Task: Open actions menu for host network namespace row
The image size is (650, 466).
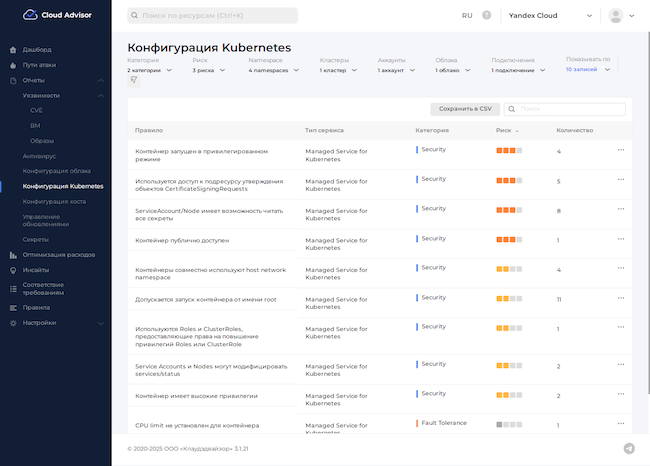Action: click(621, 268)
